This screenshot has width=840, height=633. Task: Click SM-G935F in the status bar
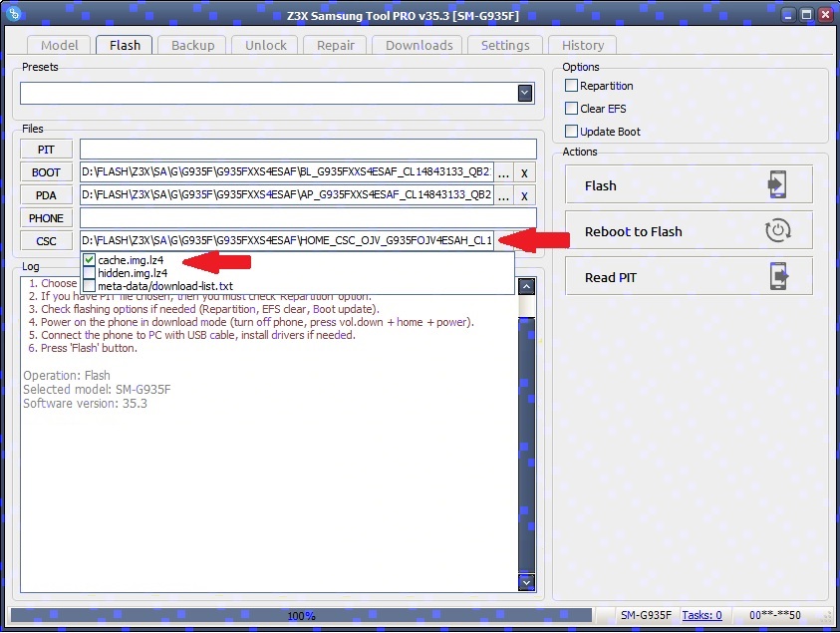[646, 615]
